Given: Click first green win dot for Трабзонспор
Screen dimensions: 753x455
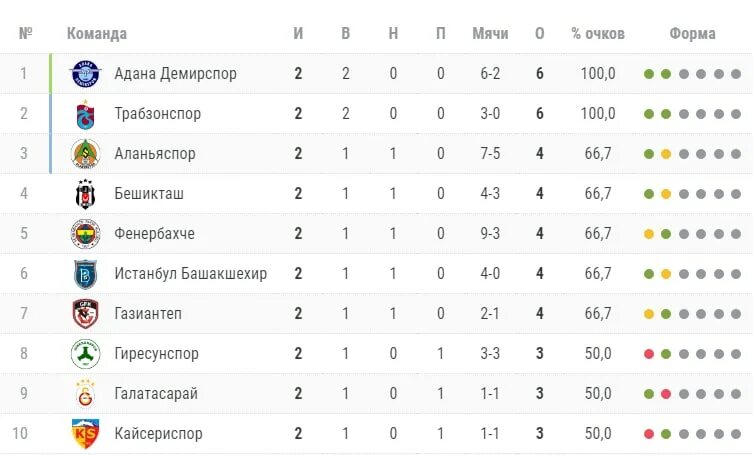Looking at the screenshot, I should tap(649, 114).
